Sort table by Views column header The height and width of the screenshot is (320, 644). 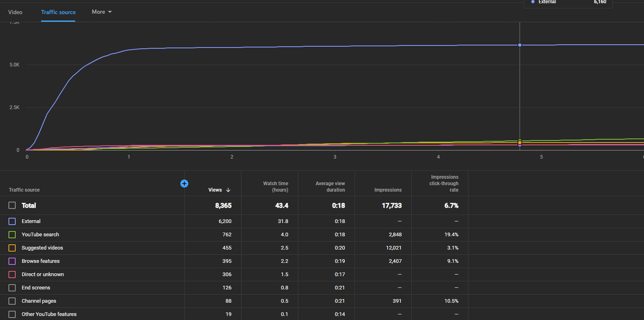215,190
